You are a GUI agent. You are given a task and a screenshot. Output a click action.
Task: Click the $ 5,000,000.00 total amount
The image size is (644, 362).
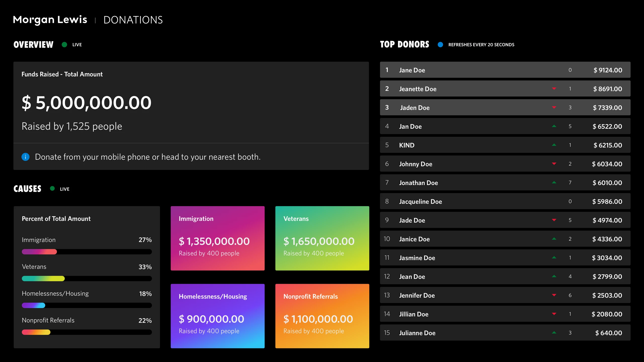tap(87, 103)
